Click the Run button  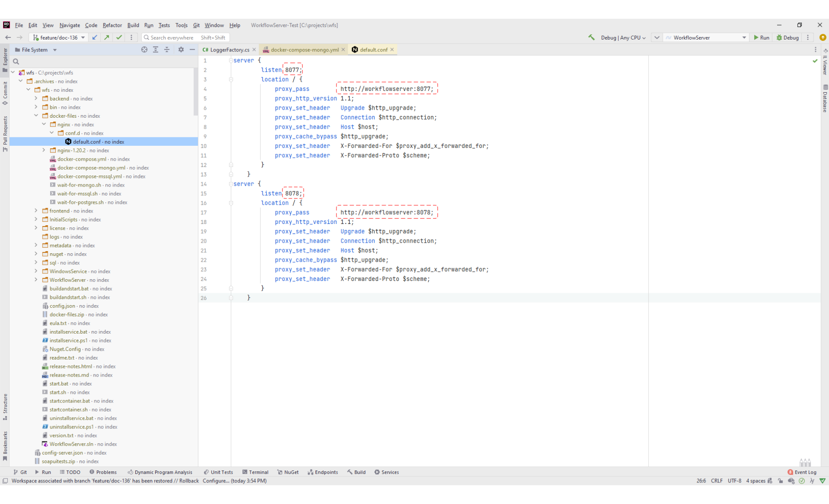(x=762, y=37)
